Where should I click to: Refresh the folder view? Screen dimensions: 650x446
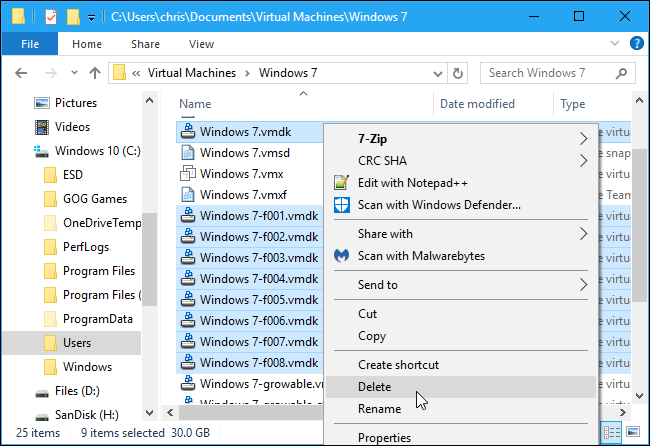click(458, 73)
